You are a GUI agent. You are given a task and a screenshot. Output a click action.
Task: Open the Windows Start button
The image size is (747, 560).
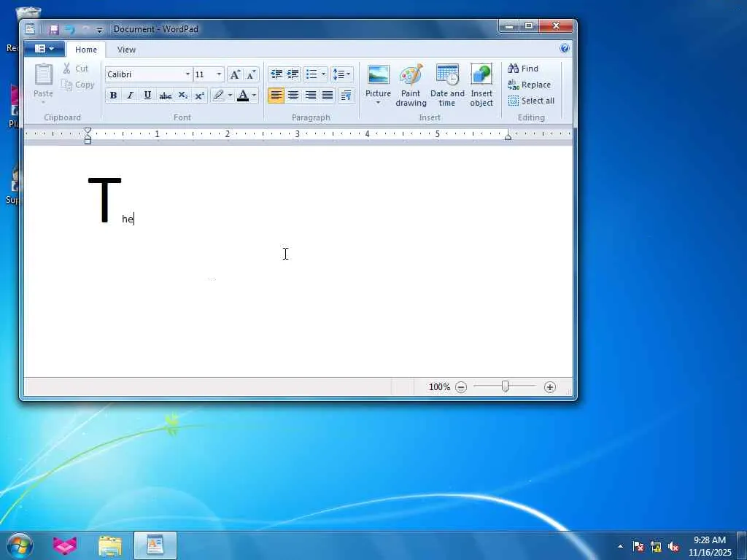pyautogui.click(x=20, y=545)
